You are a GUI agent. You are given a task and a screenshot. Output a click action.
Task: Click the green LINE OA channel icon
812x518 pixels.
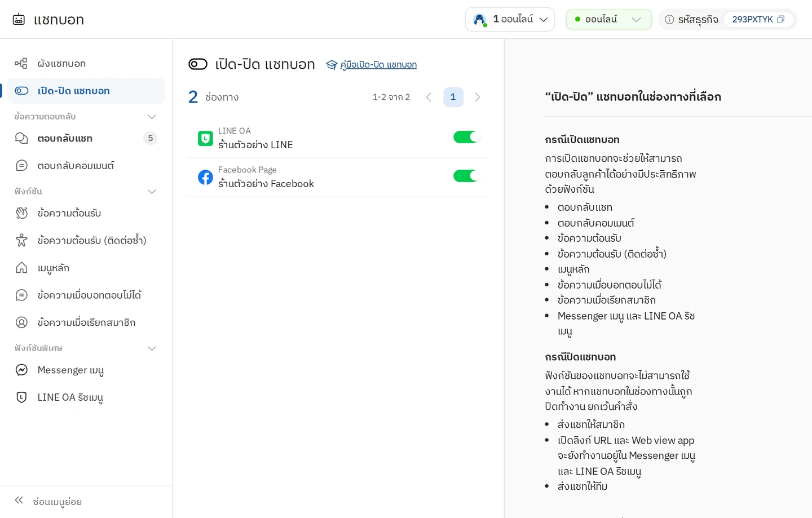click(205, 138)
